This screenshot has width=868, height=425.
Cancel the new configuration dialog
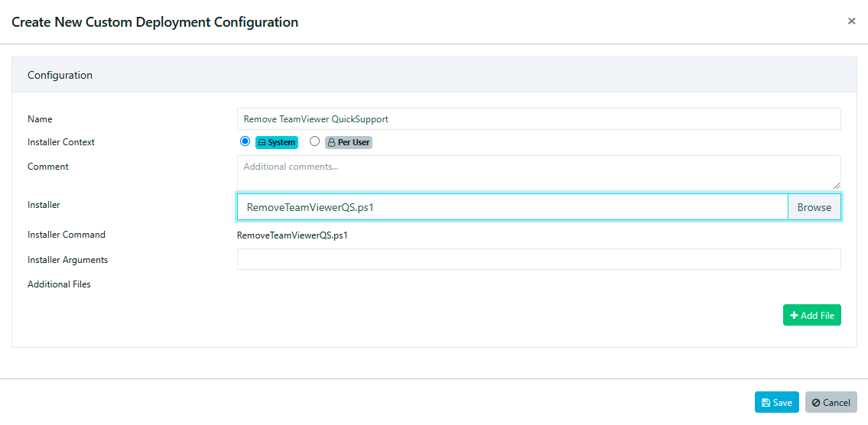click(831, 402)
